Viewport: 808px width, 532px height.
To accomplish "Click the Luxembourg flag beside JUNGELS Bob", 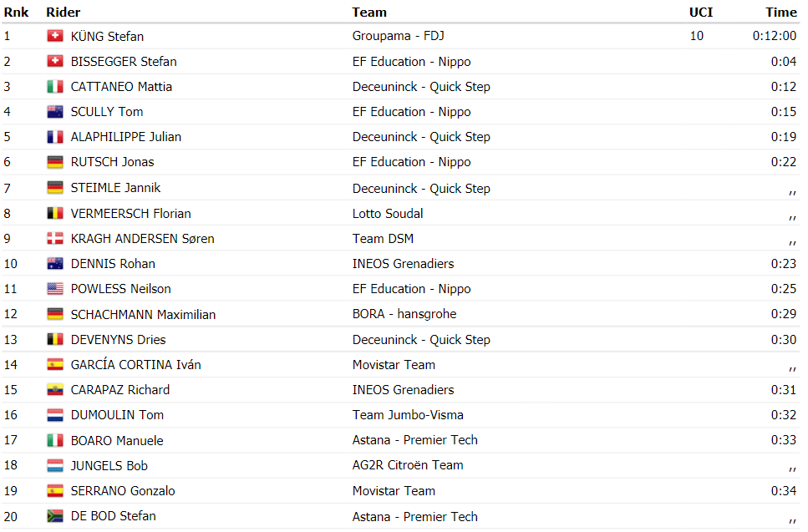I will [54, 465].
